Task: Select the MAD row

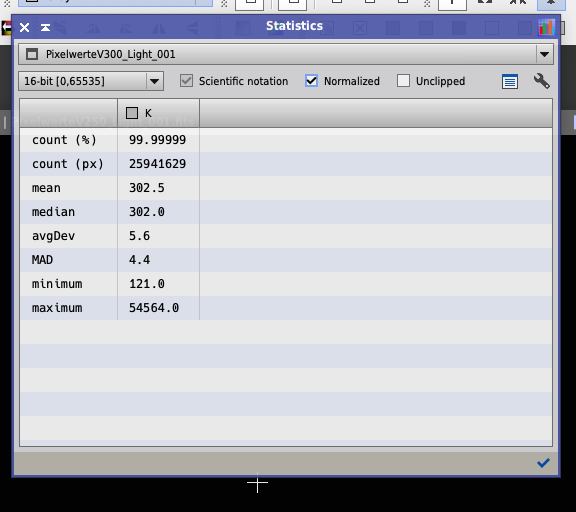Action: [286, 260]
